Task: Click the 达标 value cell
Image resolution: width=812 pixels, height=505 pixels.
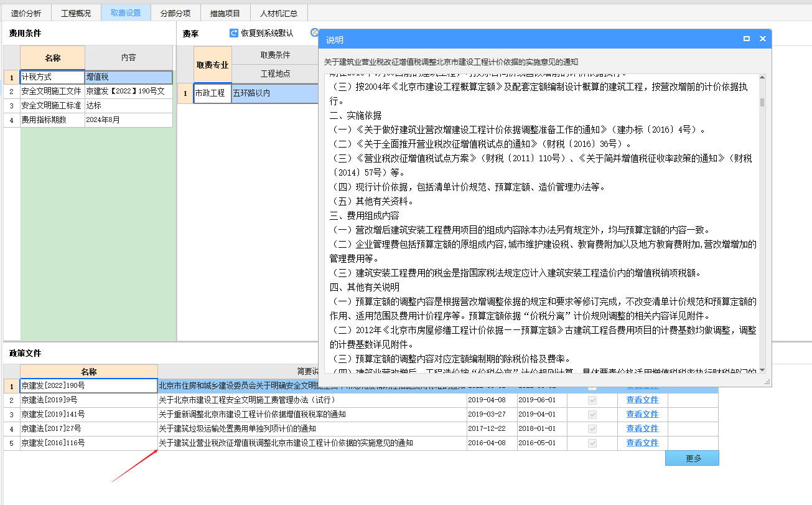Action: pyautogui.click(x=129, y=106)
